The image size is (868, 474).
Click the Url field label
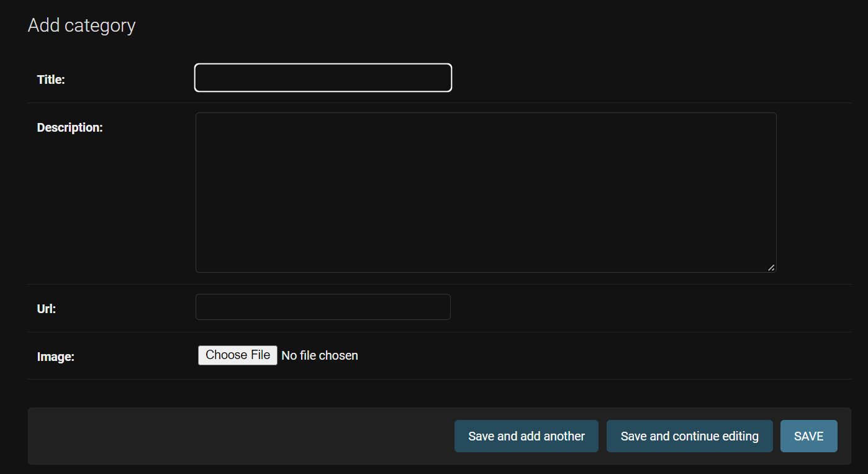[x=47, y=309]
